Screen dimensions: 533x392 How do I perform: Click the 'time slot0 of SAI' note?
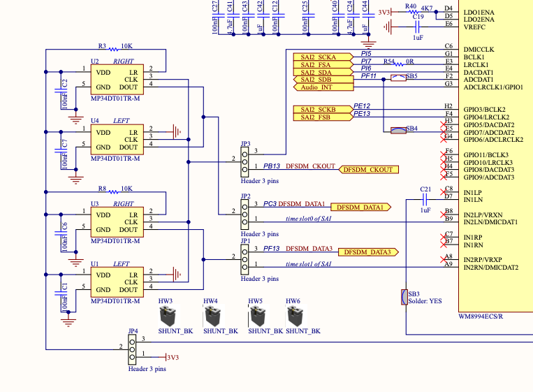pyautogui.click(x=308, y=219)
